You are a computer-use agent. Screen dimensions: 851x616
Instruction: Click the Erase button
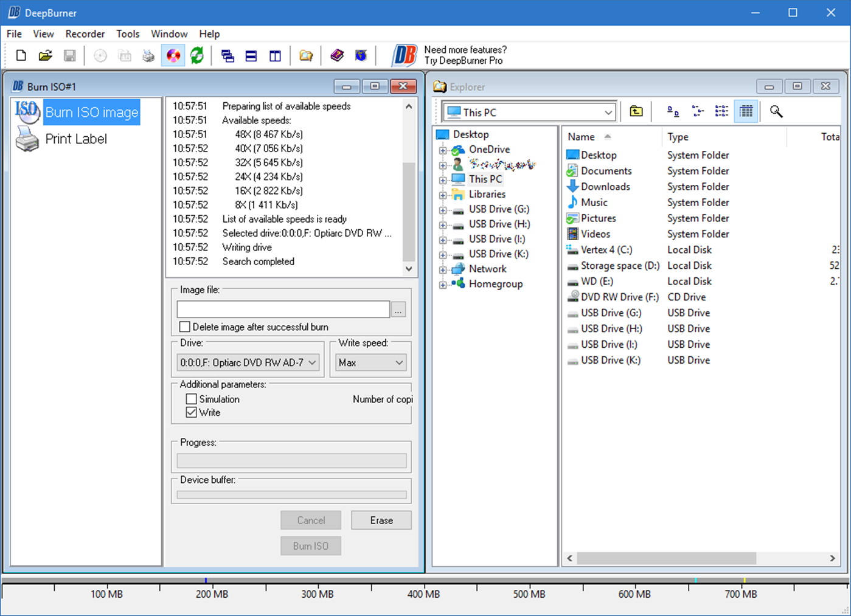pos(381,521)
